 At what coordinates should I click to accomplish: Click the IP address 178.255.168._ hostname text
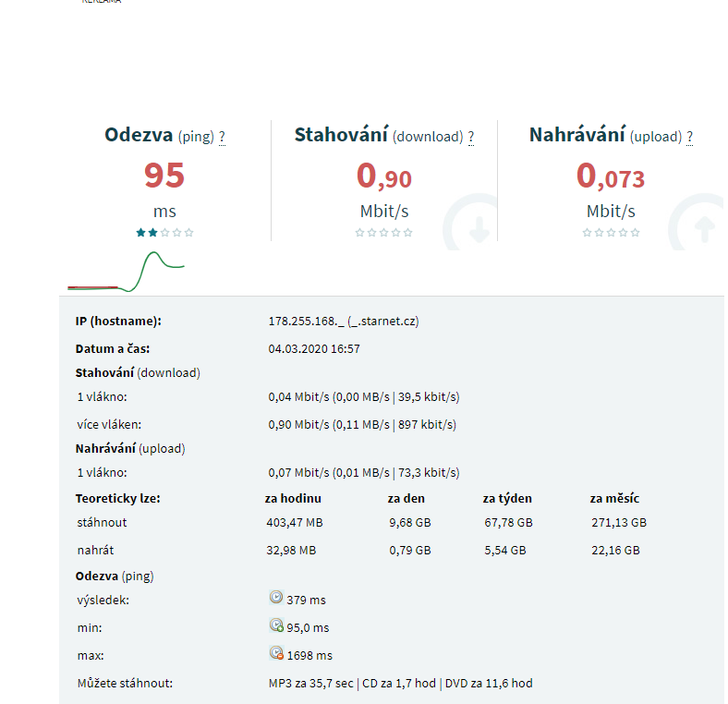pyautogui.click(x=344, y=322)
